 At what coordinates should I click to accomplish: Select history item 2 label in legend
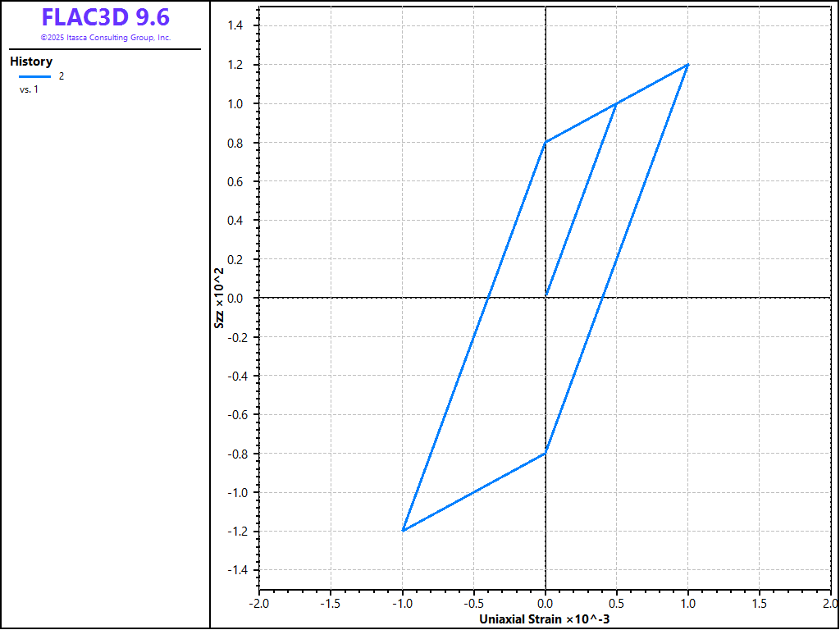(62, 76)
